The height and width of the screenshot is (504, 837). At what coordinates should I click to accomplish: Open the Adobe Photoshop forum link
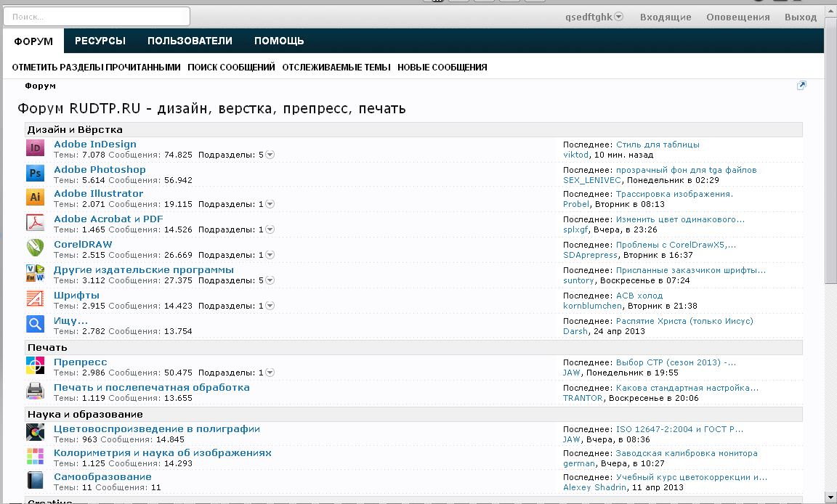pos(100,170)
